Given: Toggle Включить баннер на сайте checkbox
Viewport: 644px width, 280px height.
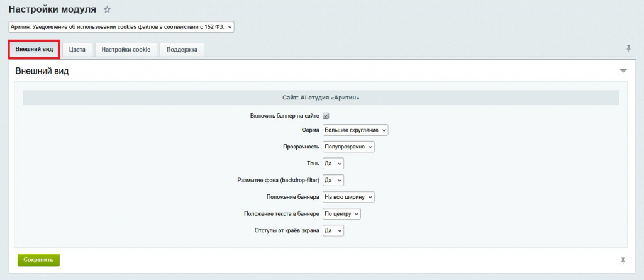Looking at the screenshot, I should pyautogui.click(x=326, y=116).
